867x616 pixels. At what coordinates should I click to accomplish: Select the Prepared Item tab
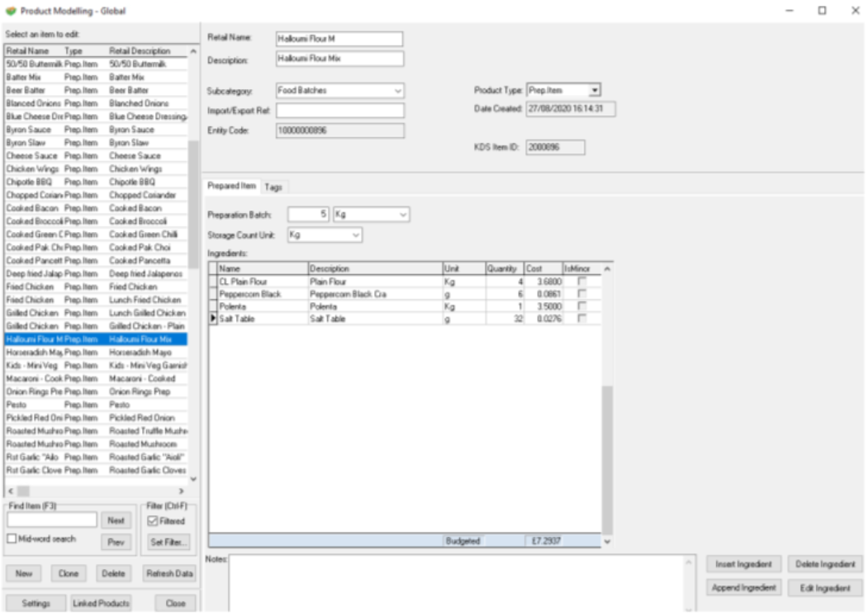pyautogui.click(x=232, y=187)
